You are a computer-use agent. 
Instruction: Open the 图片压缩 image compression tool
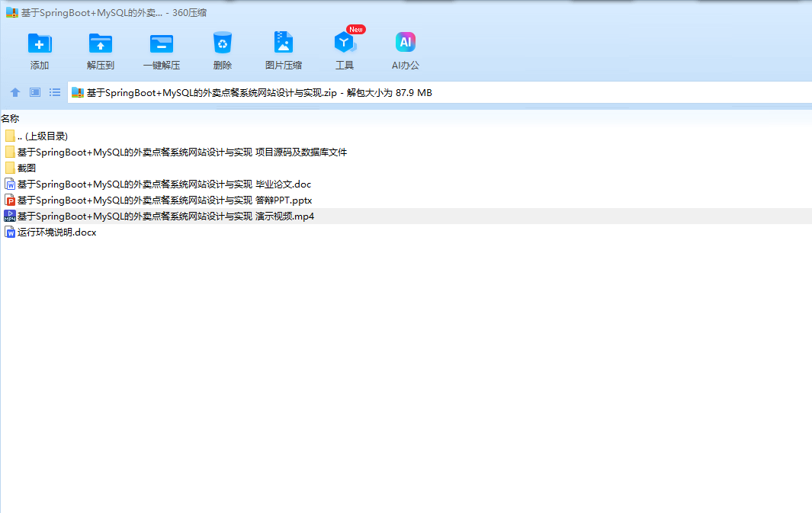[x=284, y=50]
